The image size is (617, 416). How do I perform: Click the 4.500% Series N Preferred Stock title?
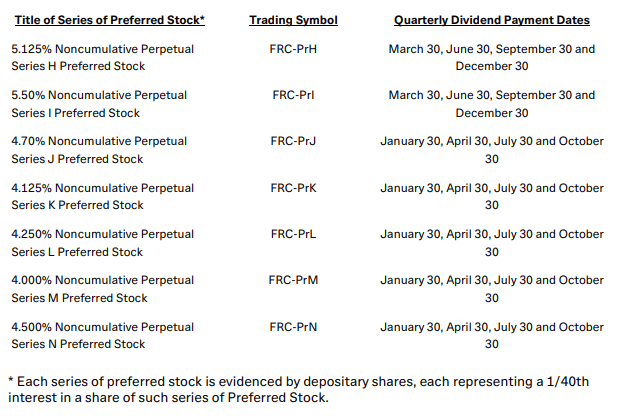[x=102, y=335]
